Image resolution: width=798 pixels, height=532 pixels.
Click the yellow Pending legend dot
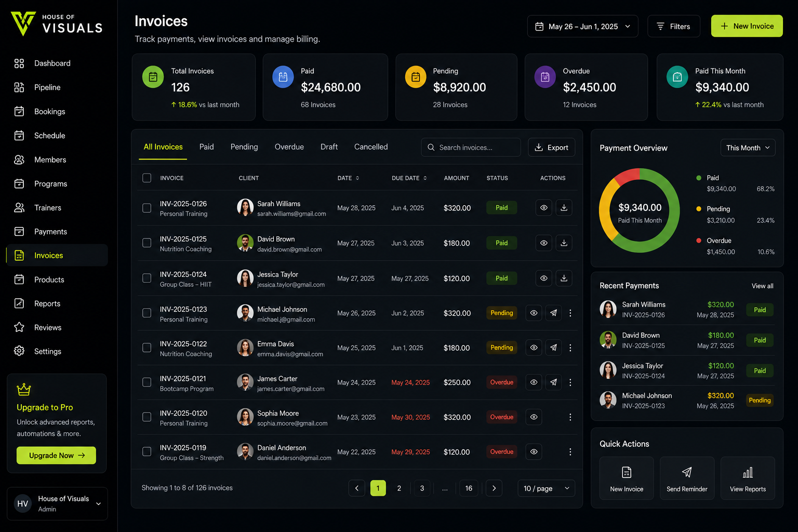(x=699, y=209)
